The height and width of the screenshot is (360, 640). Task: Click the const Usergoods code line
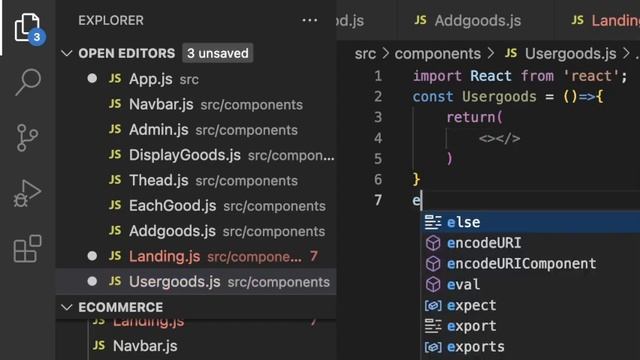point(507,97)
